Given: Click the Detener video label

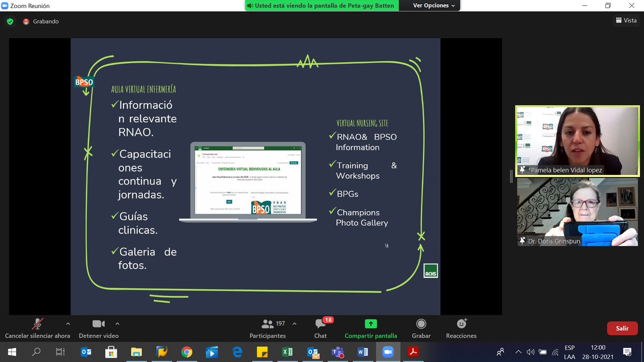Looking at the screenshot, I should pos(99,336).
